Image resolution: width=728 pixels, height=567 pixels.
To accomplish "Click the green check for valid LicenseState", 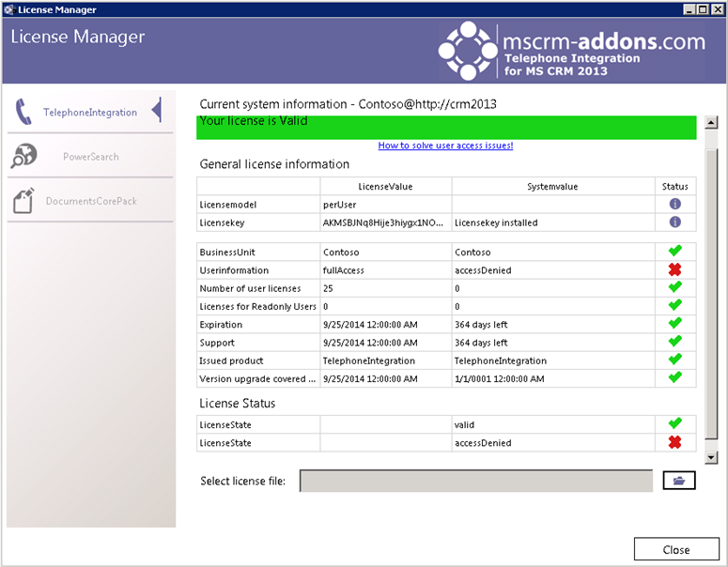I will [x=675, y=423].
